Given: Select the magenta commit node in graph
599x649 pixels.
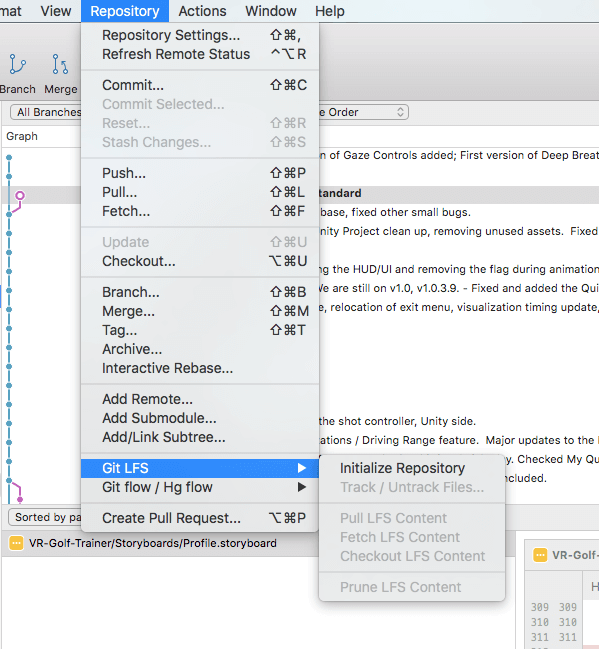Looking at the screenshot, I should (20, 195).
